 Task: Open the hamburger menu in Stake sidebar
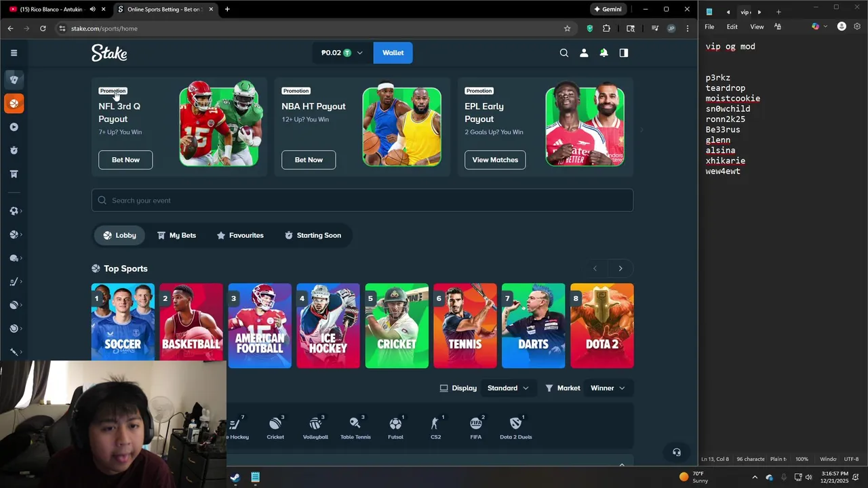point(14,53)
